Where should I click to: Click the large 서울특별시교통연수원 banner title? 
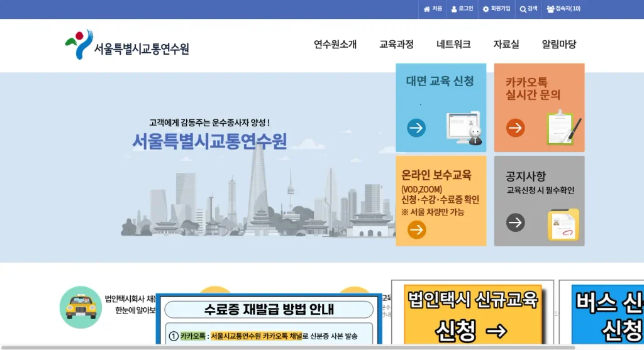[x=209, y=141]
